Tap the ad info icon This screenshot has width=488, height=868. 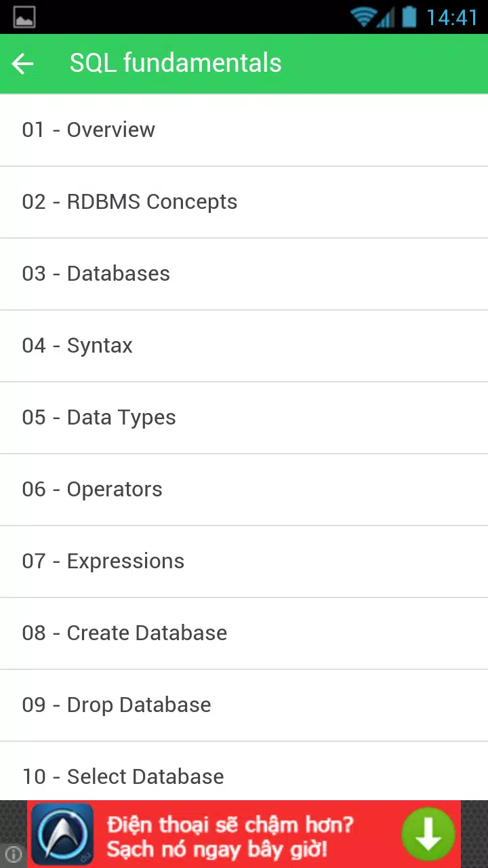(x=14, y=854)
